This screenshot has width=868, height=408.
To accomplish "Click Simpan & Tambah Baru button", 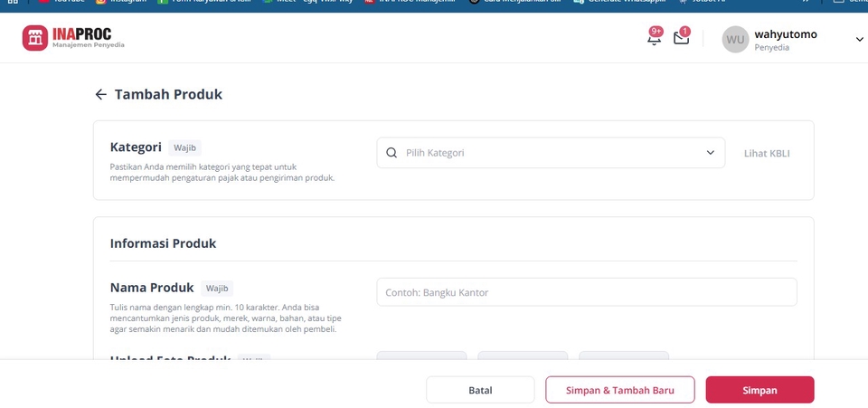I will (x=620, y=390).
